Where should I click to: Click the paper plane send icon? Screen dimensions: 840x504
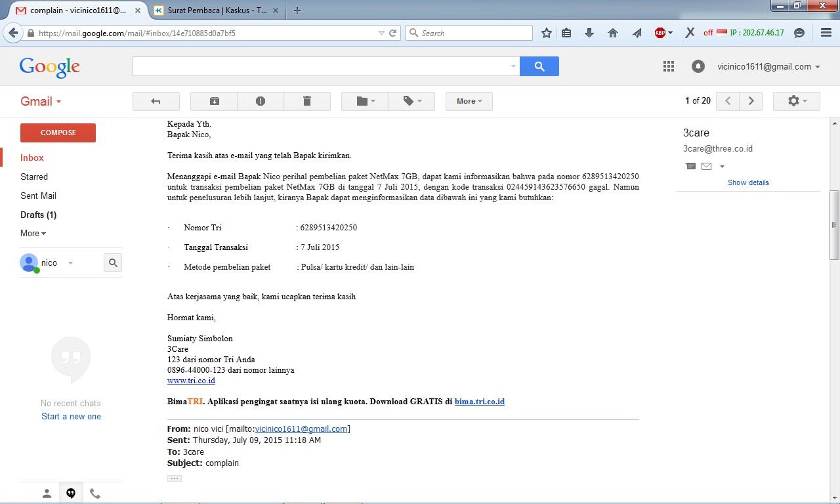point(637,33)
